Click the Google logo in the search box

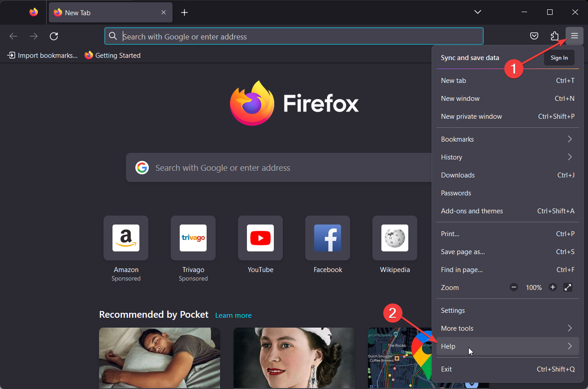coord(142,167)
